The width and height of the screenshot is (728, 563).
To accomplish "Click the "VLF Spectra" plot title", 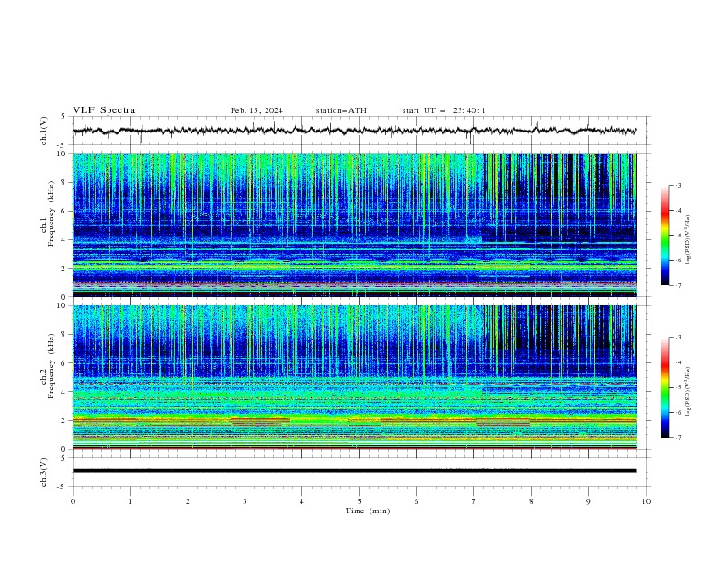I will pyautogui.click(x=104, y=110).
